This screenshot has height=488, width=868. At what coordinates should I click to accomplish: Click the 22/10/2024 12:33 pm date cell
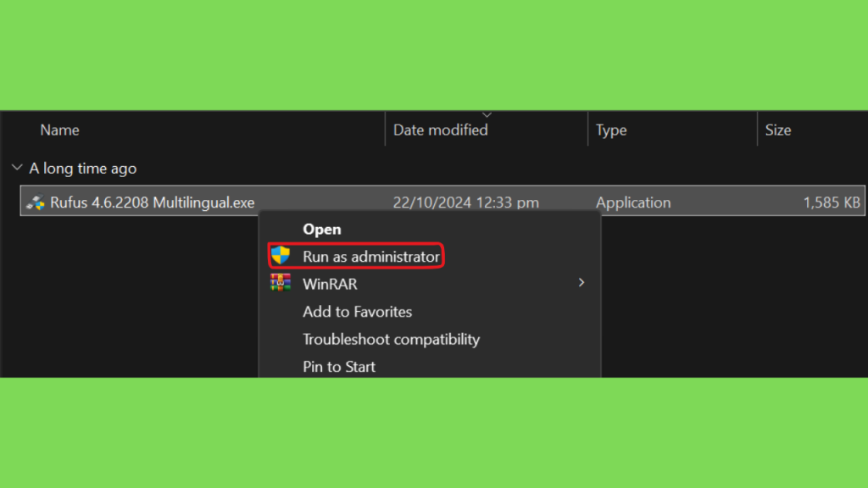465,202
